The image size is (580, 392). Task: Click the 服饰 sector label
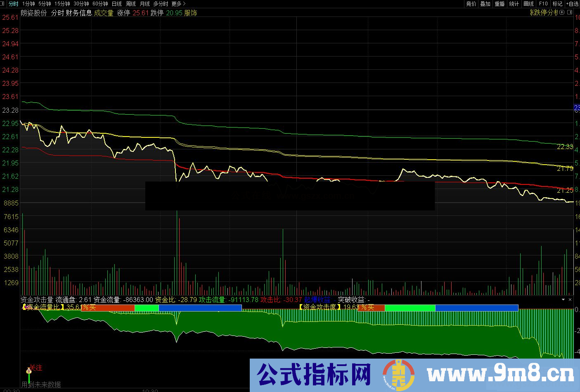click(x=191, y=13)
